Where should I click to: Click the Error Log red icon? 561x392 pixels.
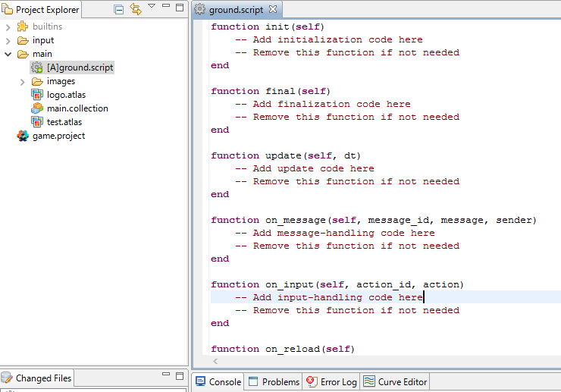point(312,381)
